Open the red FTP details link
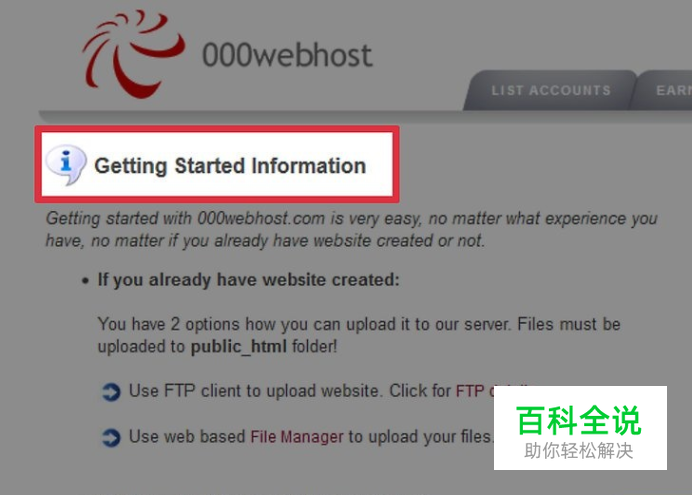 pyautogui.click(x=474, y=391)
